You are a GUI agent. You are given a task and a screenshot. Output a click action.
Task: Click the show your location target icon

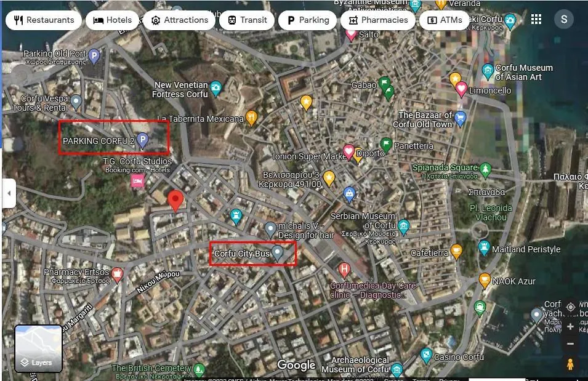coord(570,307)
